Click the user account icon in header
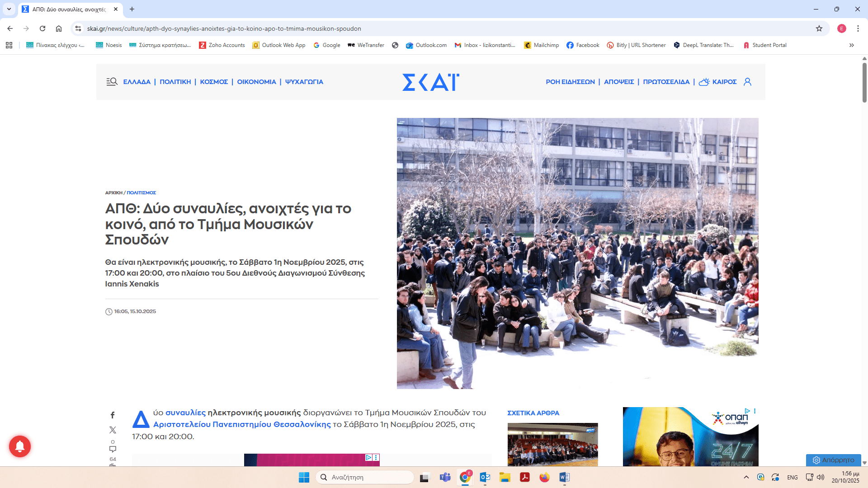 [747, 82]
